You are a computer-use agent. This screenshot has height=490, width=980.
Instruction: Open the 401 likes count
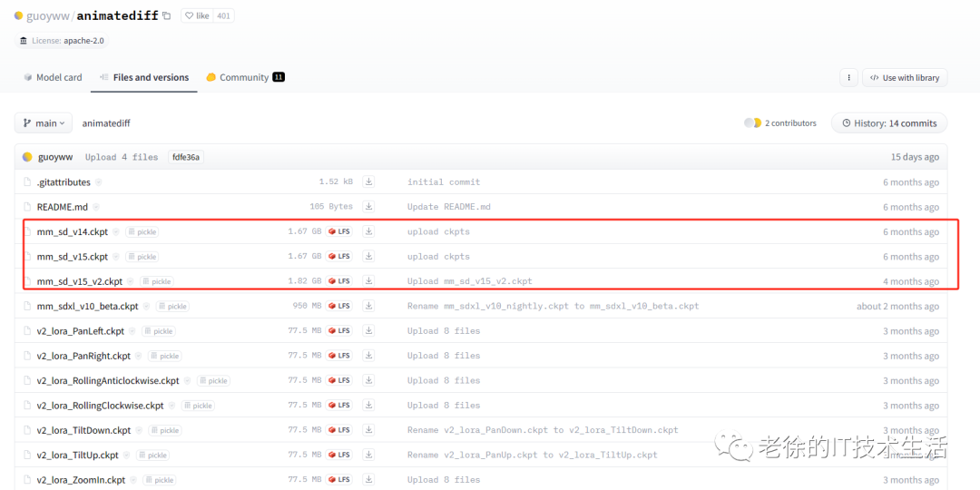223,15
